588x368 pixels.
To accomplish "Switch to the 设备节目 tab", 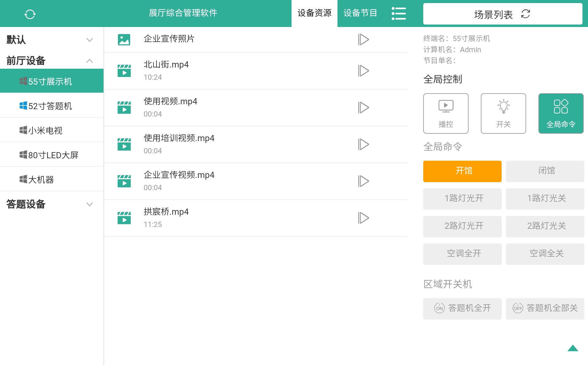I will [x=360, y=13].
